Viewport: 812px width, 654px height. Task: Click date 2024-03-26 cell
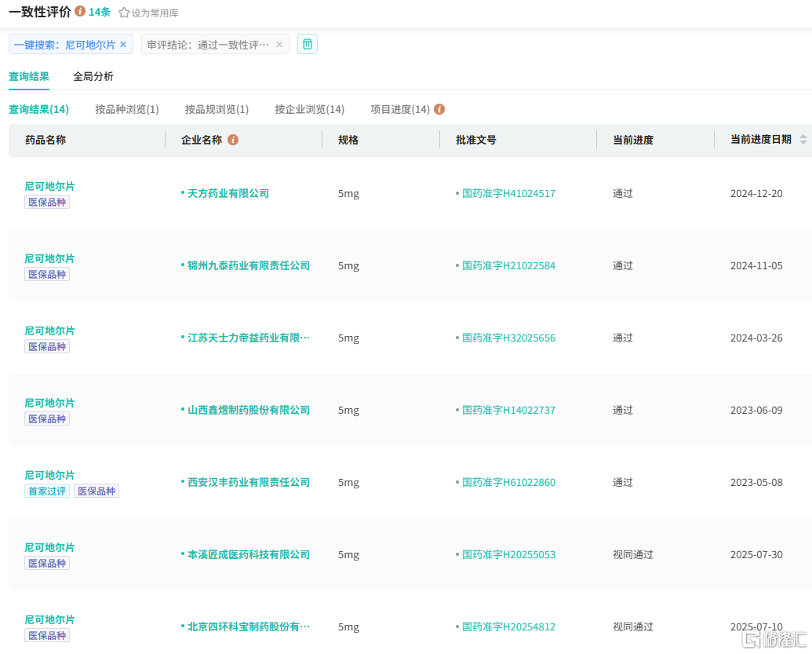point(756,338)
